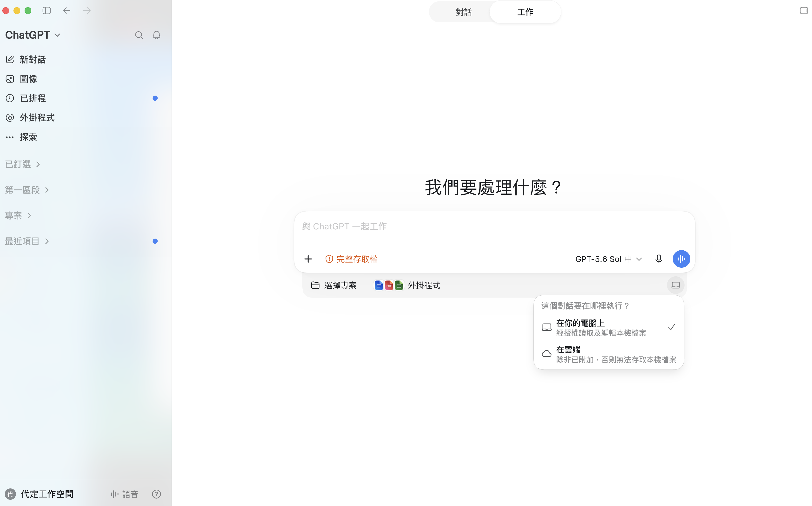Viewport: 812px width, 506px height.
Task: Select 在雲端 option
Action: coord(609,354)
